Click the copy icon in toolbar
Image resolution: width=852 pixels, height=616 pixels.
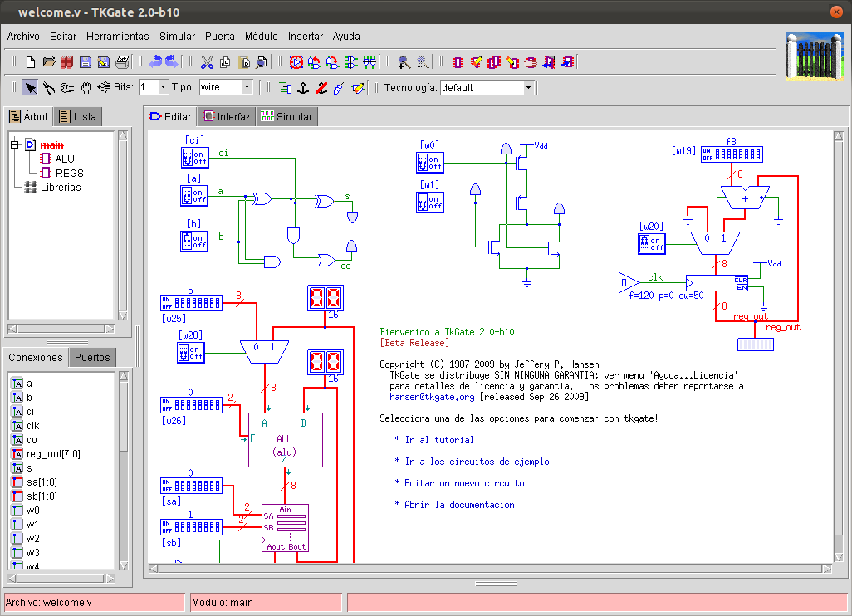point(225,62)
